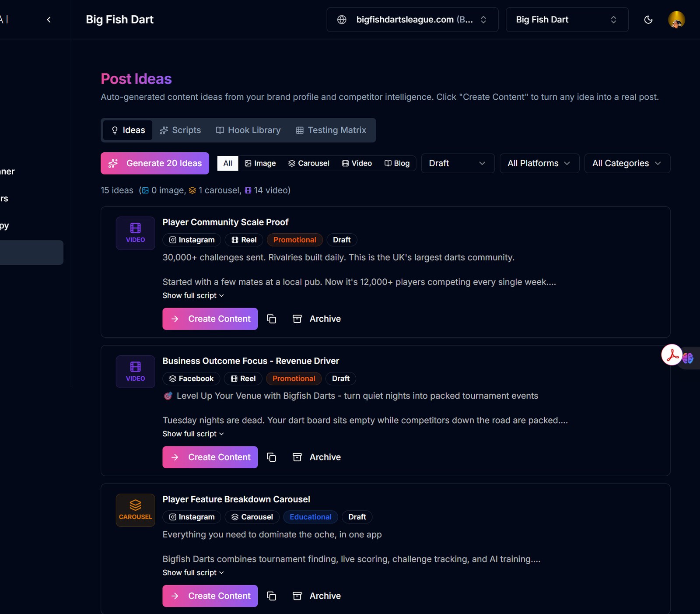Click the Generate 20 Ideas button
700x614 pixels.
(155, 163)
